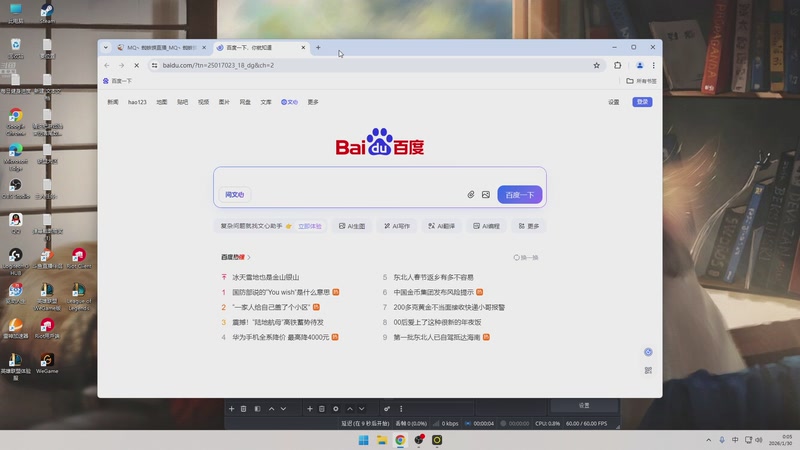Open 文心 in Baidu nav
The height and width of the screenshot is (450, 800).
tap(289, 102)
